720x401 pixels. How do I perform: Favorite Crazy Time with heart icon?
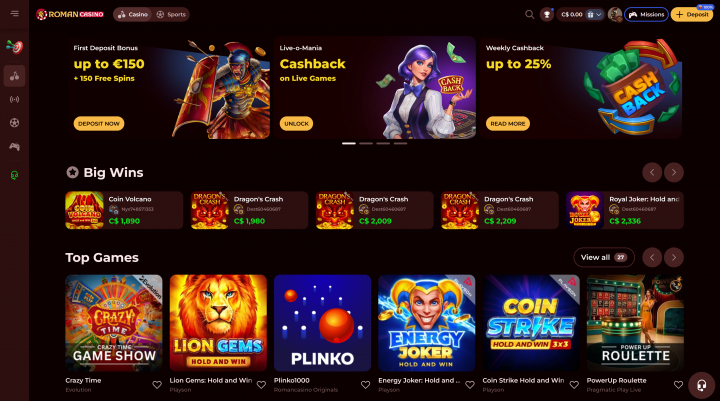[157, 385]
